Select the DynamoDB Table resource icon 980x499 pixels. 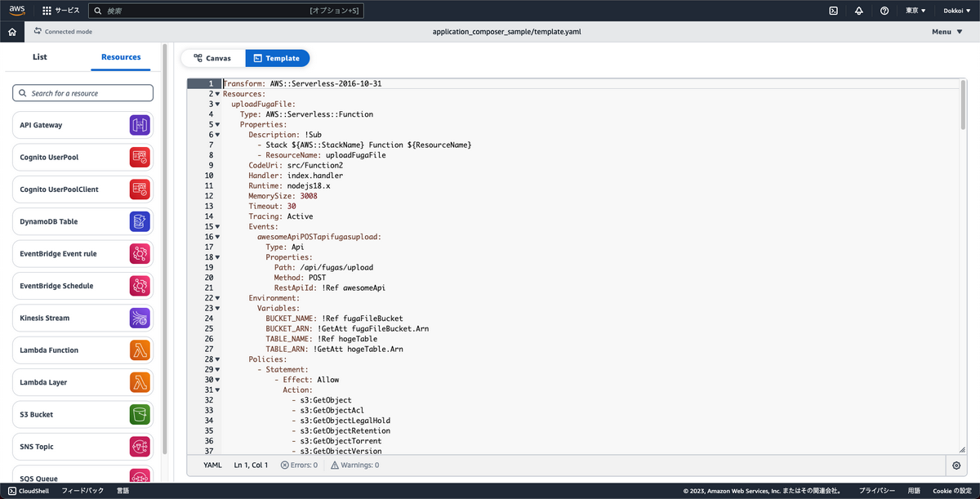140,221
